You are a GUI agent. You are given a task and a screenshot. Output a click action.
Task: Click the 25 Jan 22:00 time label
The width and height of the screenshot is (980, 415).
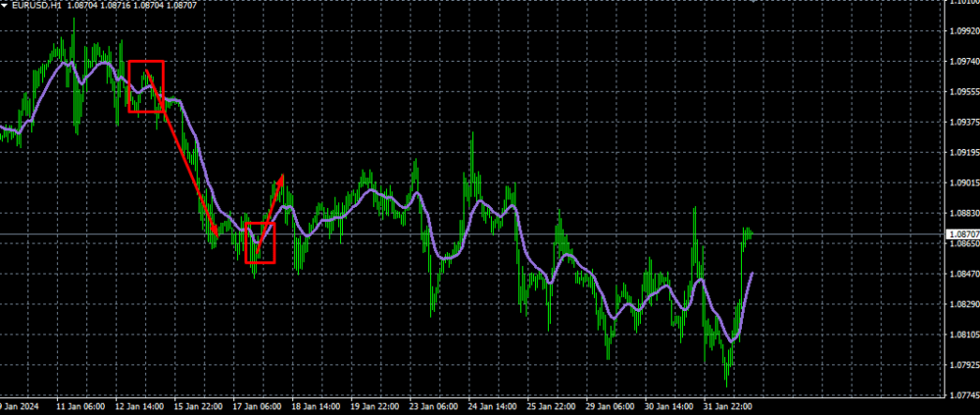pos(551,406)
